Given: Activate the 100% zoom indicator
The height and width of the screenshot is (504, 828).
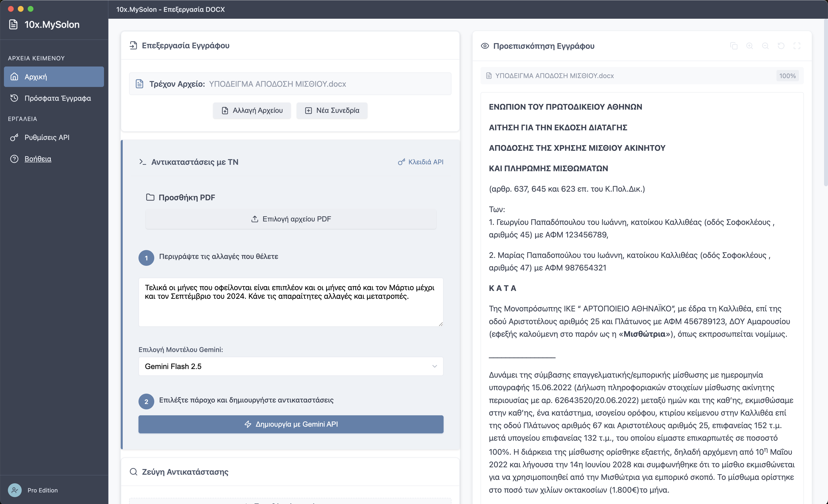Looking at the screenshot, I should pos(787,75).
